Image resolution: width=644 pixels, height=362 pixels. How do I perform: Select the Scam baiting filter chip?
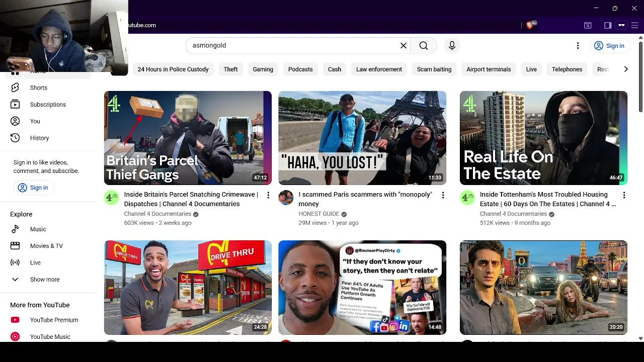tap(434, 69)
